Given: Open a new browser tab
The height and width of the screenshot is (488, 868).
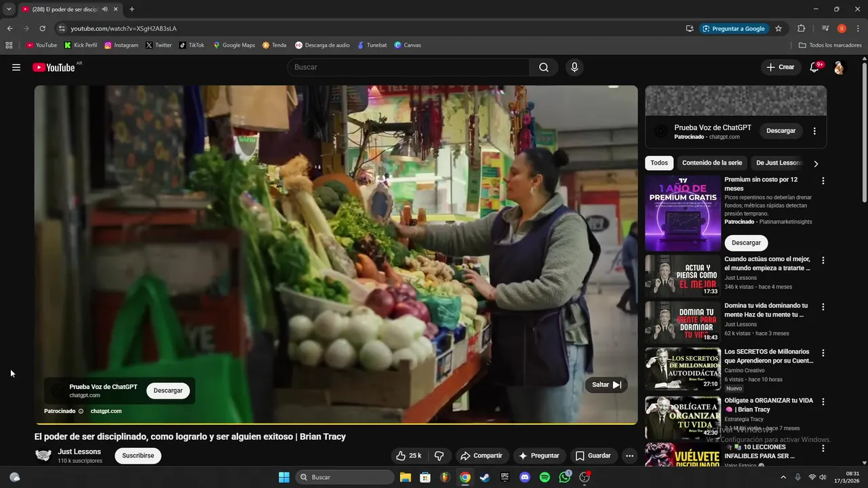Looking at the screenshot, I should coord(132,9).
